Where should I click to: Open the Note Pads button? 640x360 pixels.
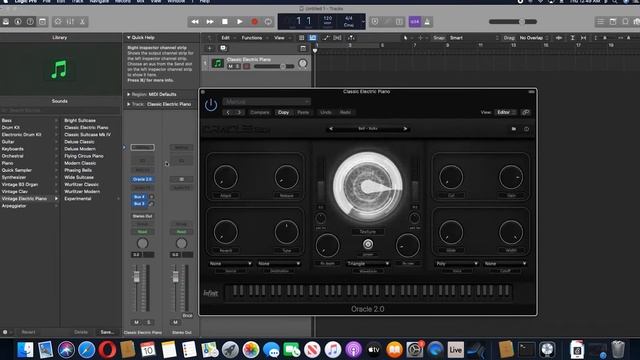pos(613,22)
